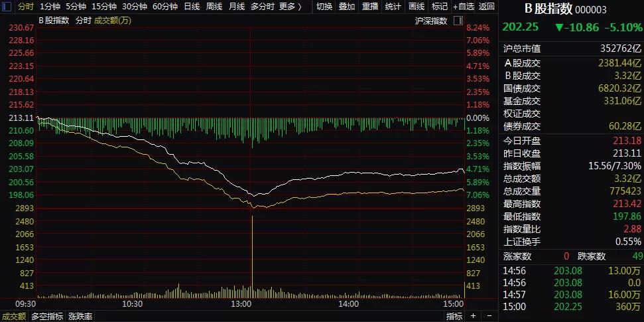644x322 pixels.
Task: Click the 国债成交 value 6820.32亿
Action: click(x=618, y=88)
